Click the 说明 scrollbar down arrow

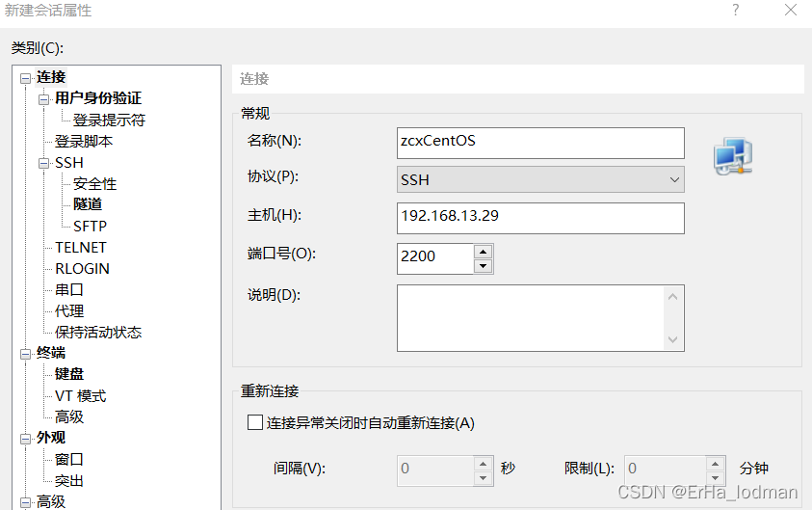click(672, 339)
